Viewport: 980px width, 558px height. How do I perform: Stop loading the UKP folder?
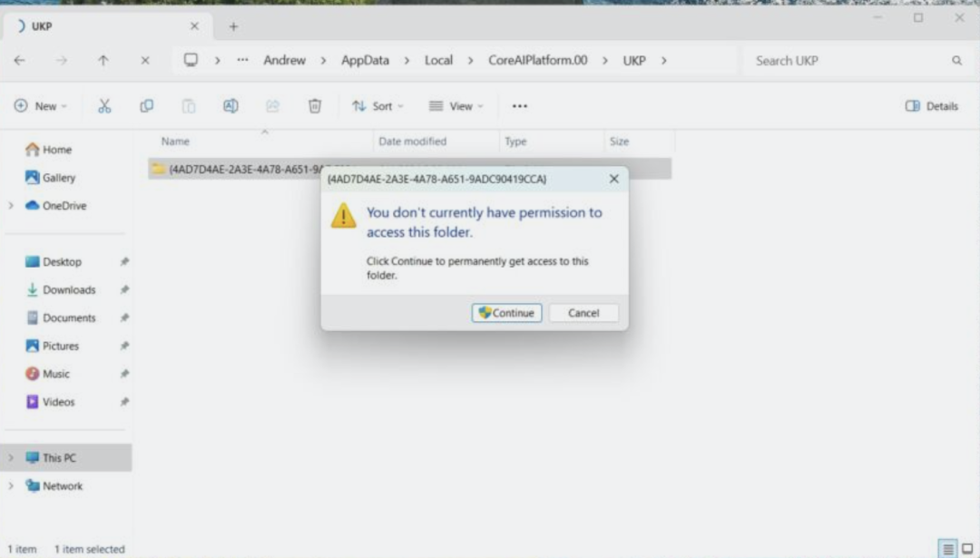[x=145, y=61]
